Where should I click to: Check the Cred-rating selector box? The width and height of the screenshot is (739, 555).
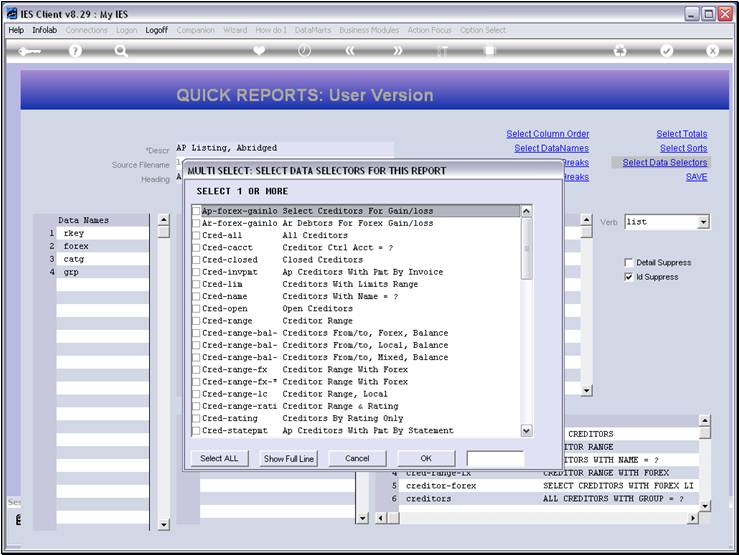tap(196, 418)
